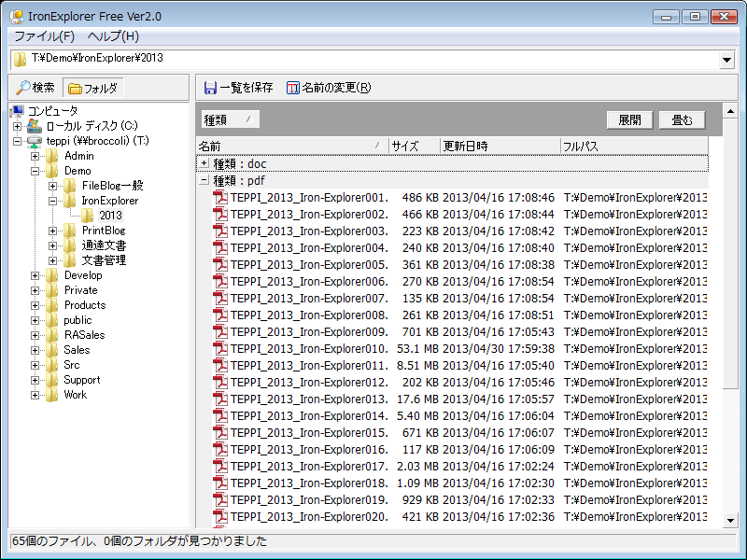Sort by the 更新日時 column header
Screen dimensions: 747x560
500,147
